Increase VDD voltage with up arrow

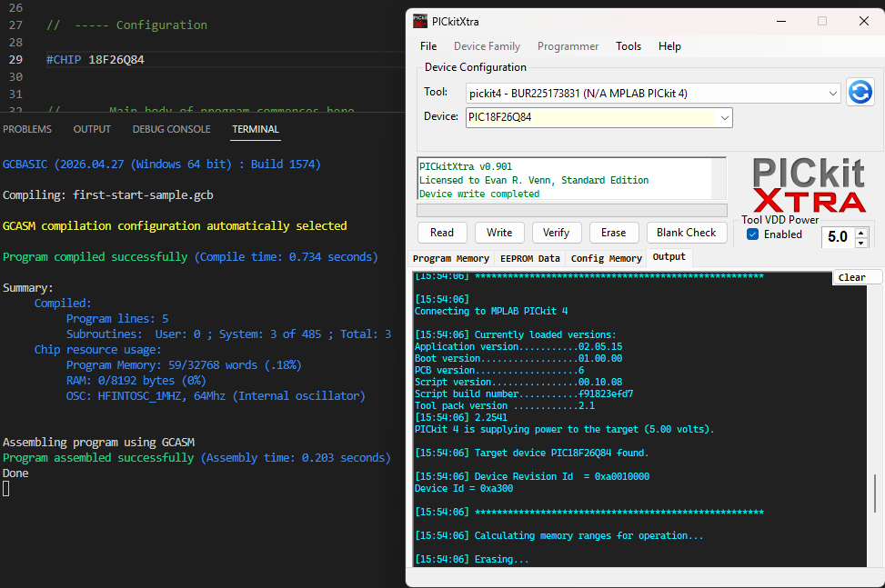coord(861,232)
